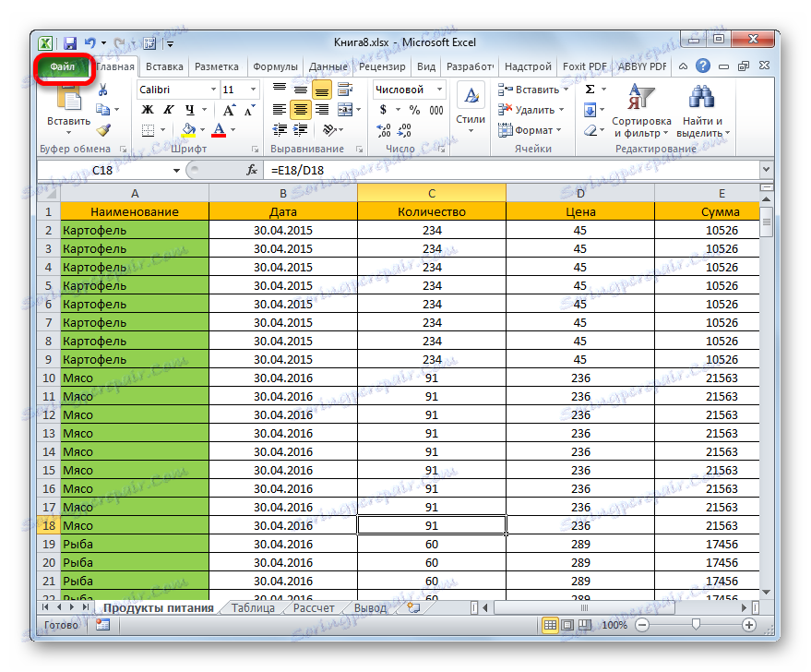Align text right horizontally
This screenshot has width=811, height=672.
click(x=322, y=110)
